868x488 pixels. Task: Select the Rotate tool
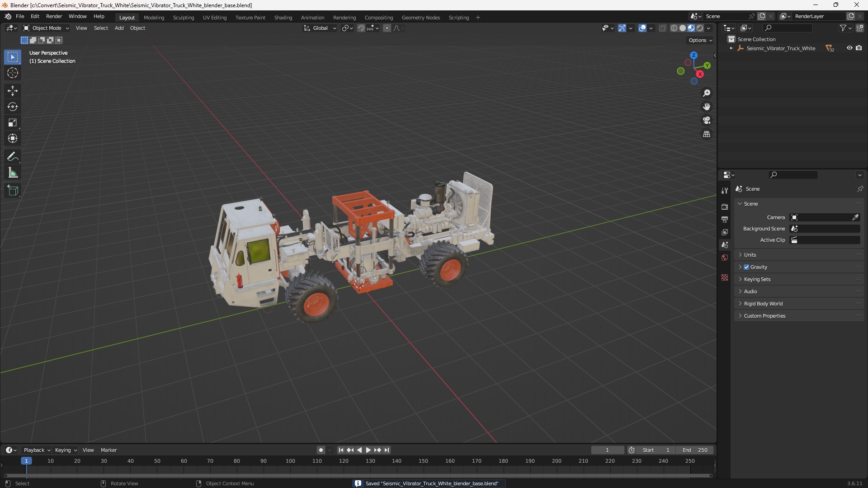point(13,107)
